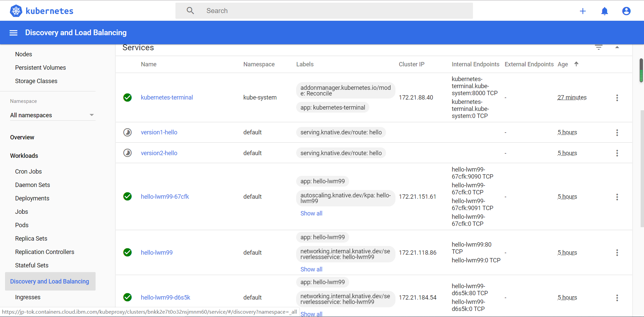Open the hamburger navigation menu
The height and width of the screenshot is (317, 644).
pos(13,33)
